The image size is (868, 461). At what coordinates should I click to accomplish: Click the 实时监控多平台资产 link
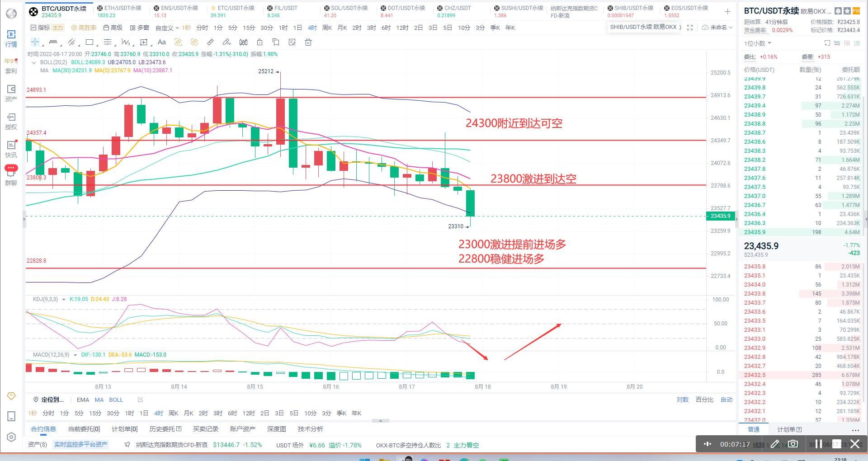pyautogui.click(x=81, y=445)
